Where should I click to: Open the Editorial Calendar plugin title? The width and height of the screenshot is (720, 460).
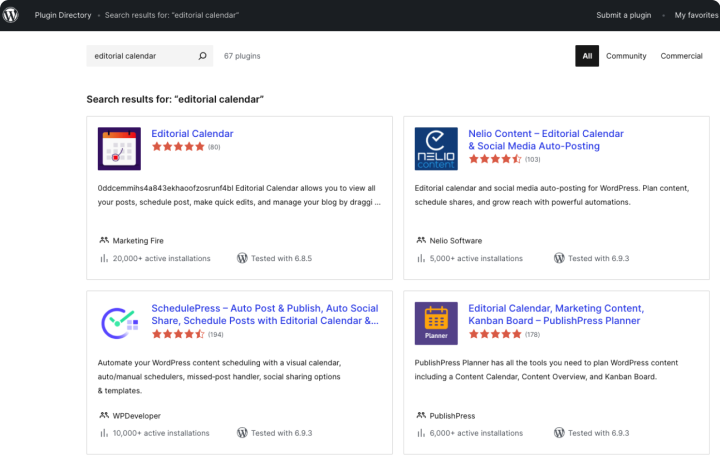click(x=192, y=134)
